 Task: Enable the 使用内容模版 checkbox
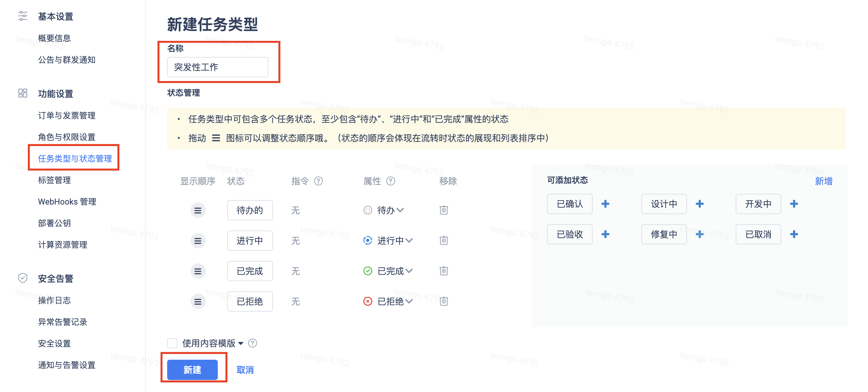click(172, 343)
